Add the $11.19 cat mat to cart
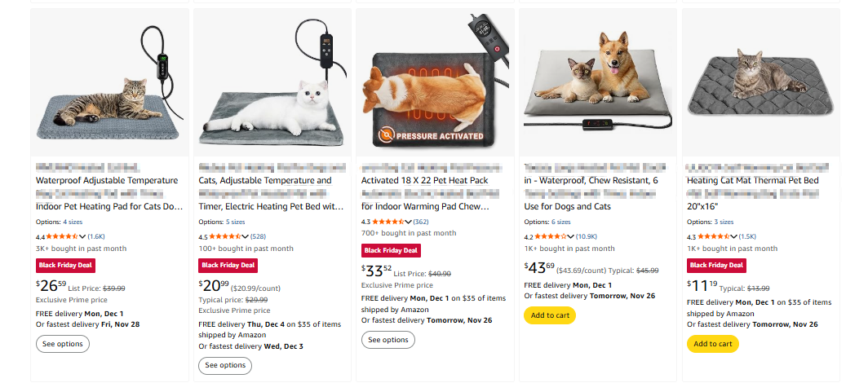 [712, 344]
